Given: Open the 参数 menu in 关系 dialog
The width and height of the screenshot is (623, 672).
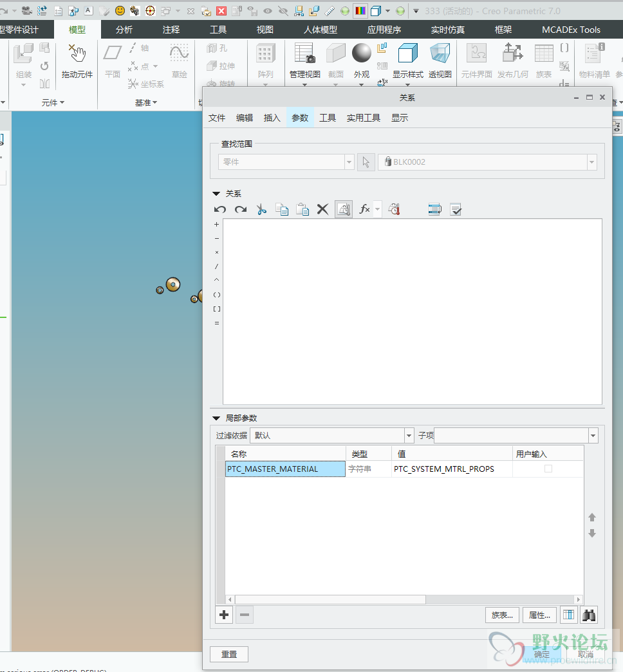Looking at the screenshot, I should pos(300,118).
